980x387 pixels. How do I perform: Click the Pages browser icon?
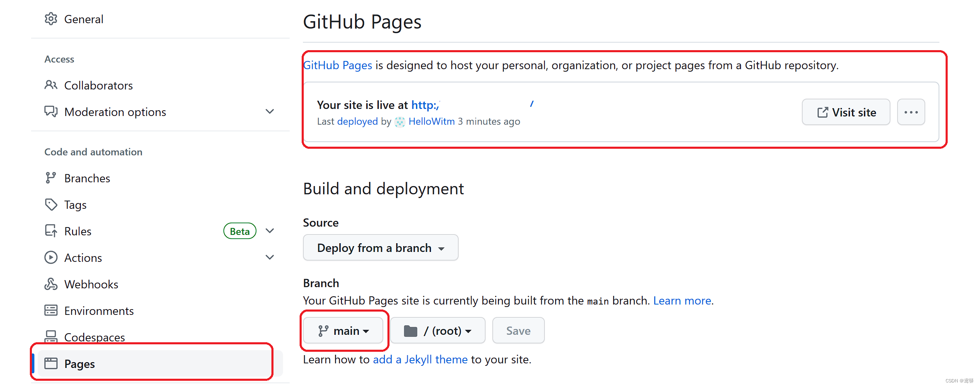[x=51, y=363]
